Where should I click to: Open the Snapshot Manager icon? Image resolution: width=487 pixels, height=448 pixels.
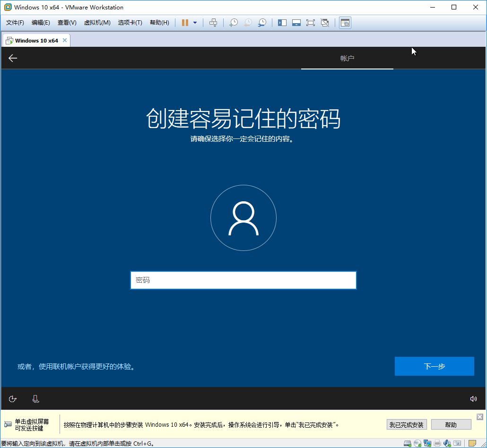click(x=262, y=22)
